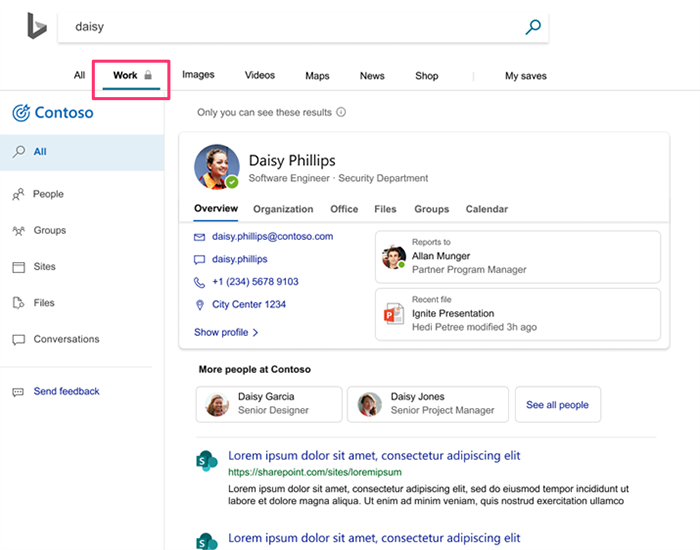The height and width of the screenshot is (550, 700).
Task: Click the Groups sidebar icon
Action: [x=18, y=230]
